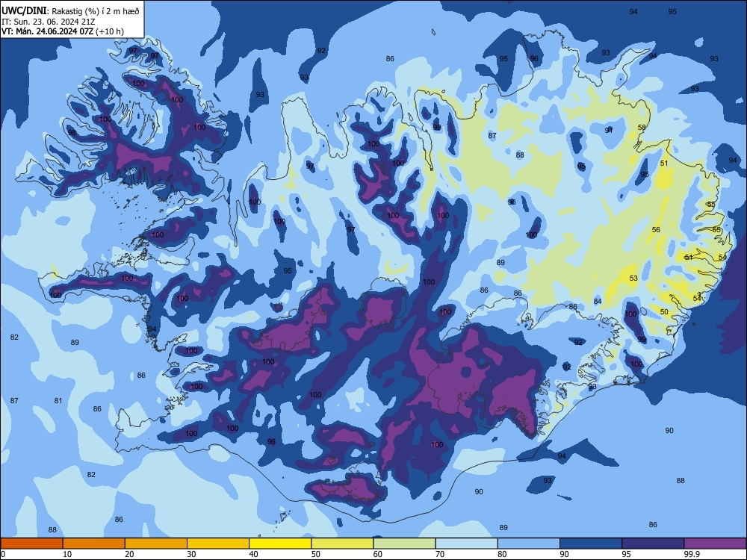Select the dark blue 90–95 legend swatch
The image size is (747, 560).
point(591,544)
